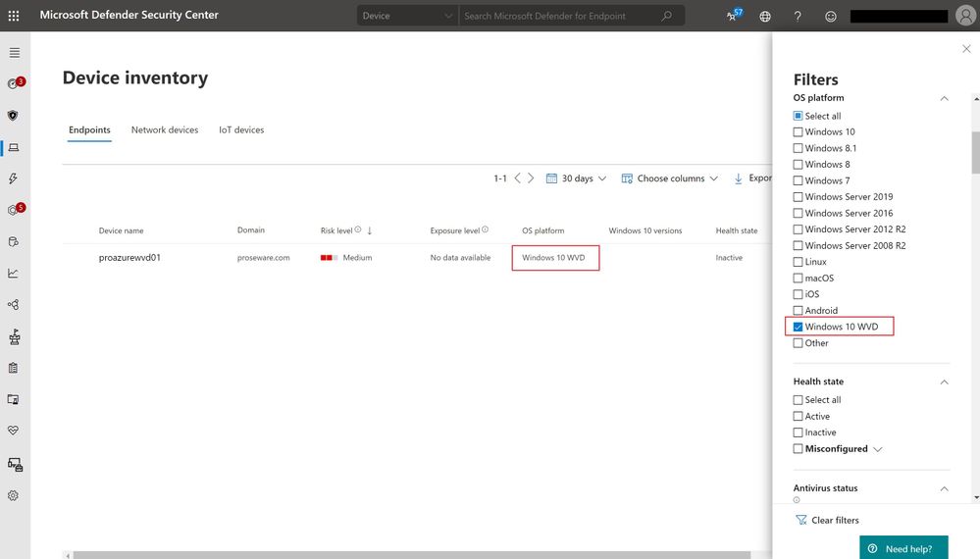Open the user account avatar

coord(965,16)
